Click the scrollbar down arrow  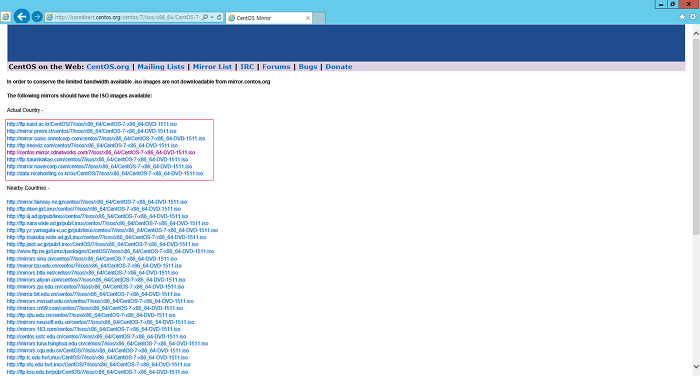[696, 367]
